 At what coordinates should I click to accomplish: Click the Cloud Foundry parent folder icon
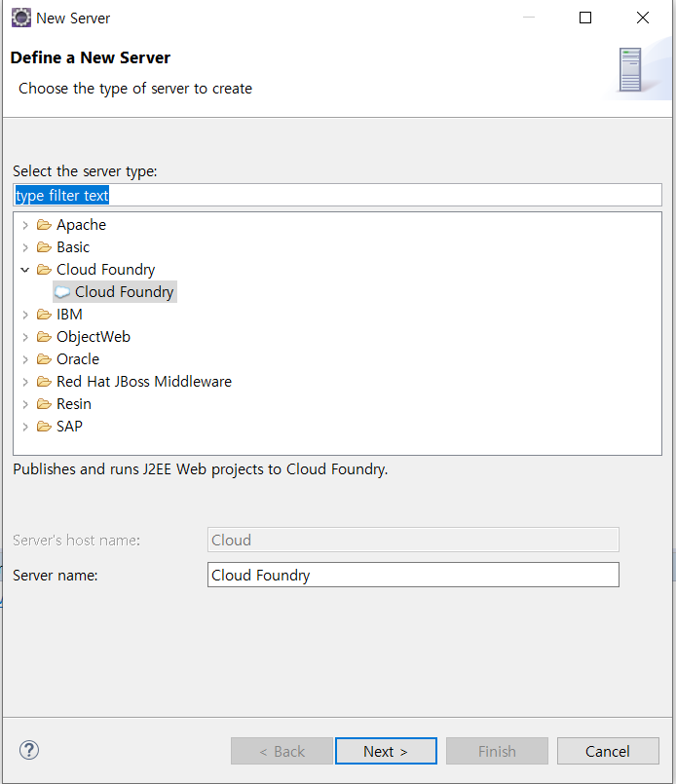pos(44,270)
